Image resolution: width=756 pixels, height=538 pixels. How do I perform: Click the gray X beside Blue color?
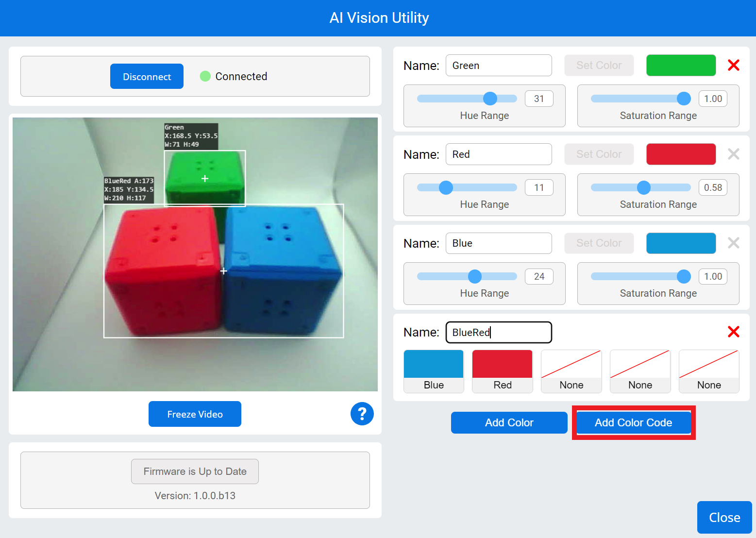tap(733, 243)
